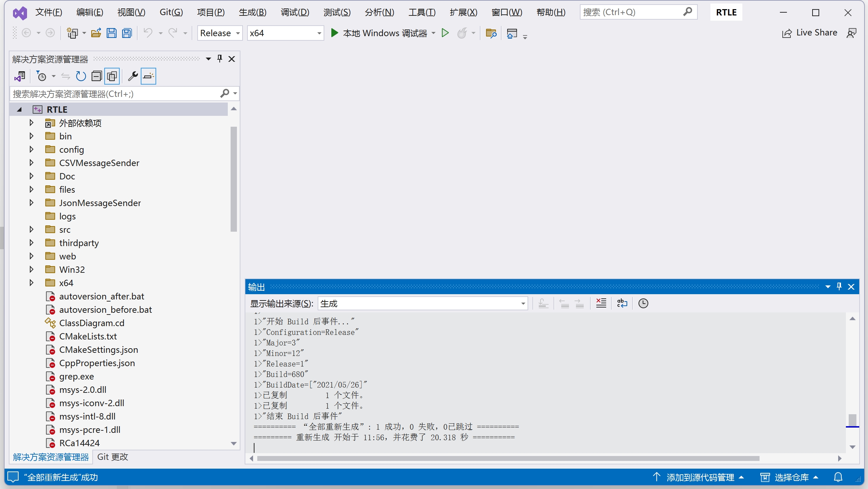The image size is (868, 489).
Task: Open the x64 platform dropdown
Action: (285, 33)
